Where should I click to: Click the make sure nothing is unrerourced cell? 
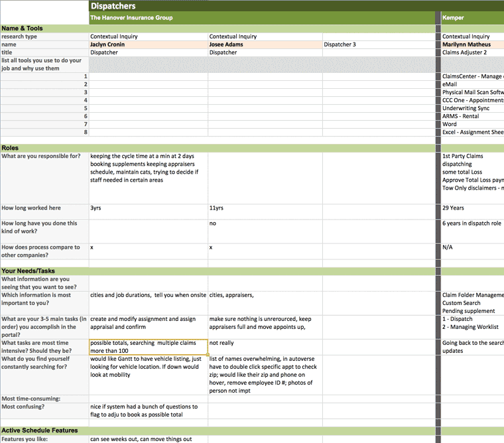(x=265, y=327)
